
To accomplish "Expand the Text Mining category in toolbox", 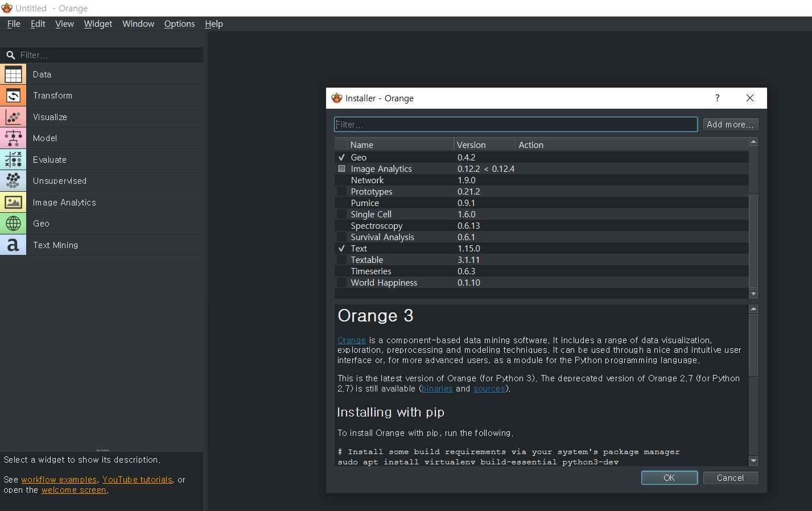I will (102, 245).
